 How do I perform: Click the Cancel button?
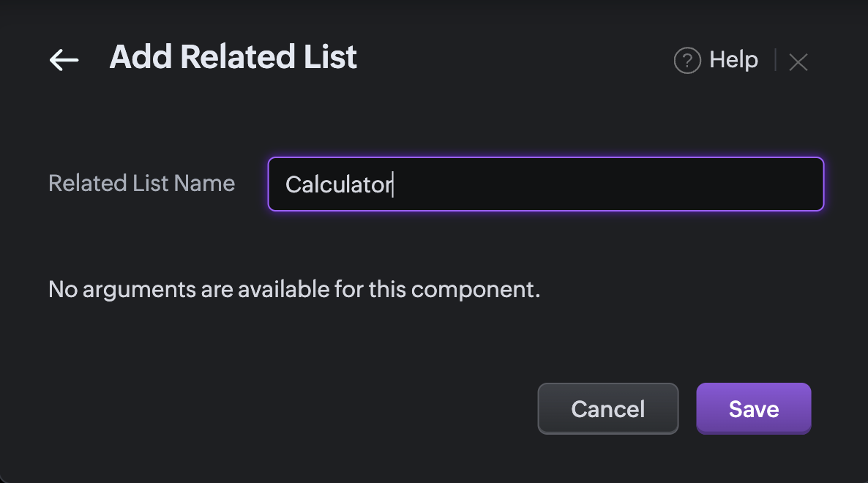[x=607, y=408]
